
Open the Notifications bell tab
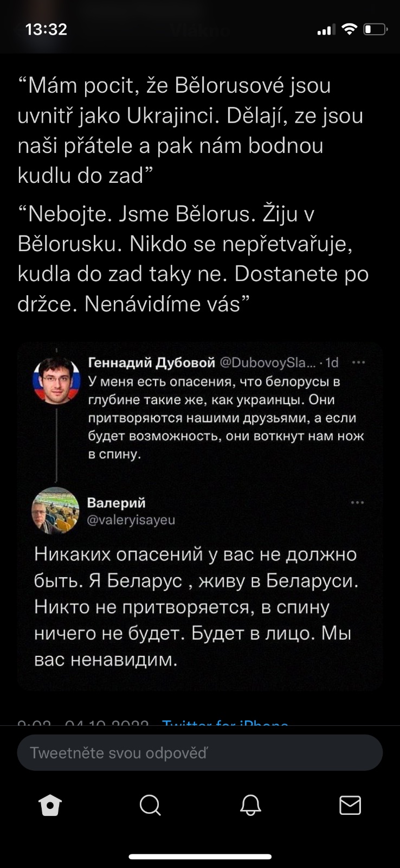point(250,805)
